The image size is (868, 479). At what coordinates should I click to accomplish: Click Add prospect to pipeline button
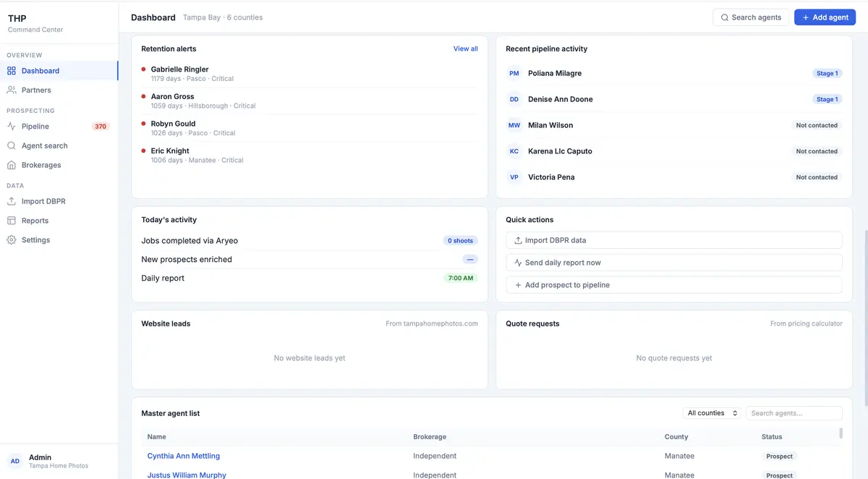(x=674, y=285)
